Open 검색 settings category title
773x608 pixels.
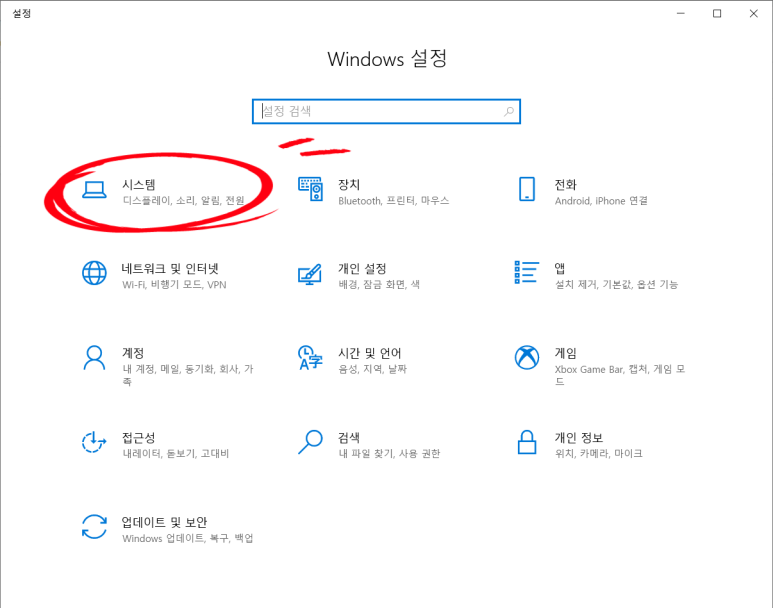[x=349, y=438]
